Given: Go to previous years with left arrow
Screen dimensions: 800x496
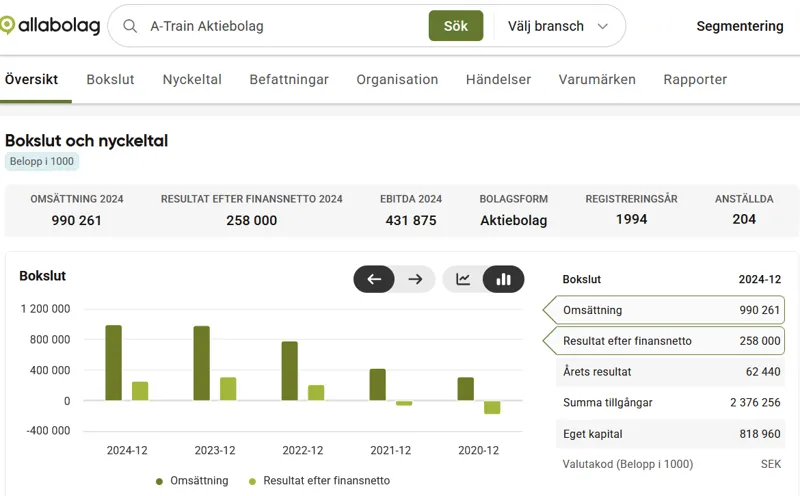Looking at the screenshot, I should point(374,279).
